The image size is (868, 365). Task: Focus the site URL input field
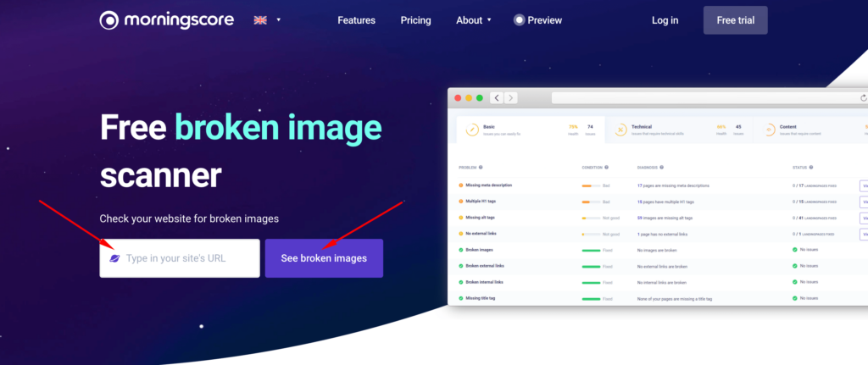pyautogui.click(x=188, y=258)
